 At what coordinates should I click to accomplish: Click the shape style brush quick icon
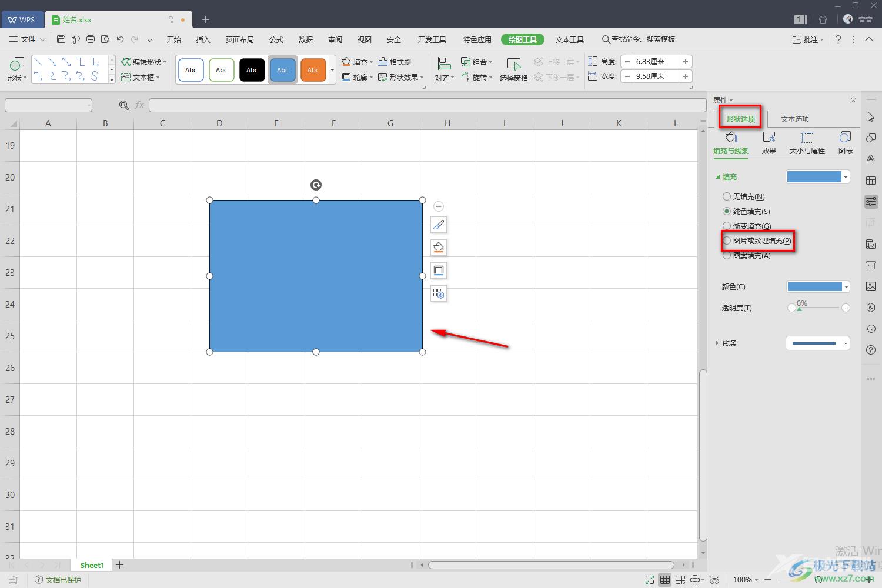point(439,225)
